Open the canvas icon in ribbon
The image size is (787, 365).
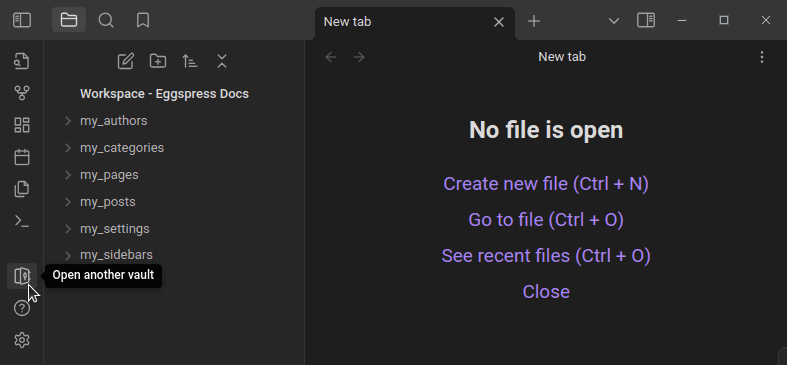22,125
